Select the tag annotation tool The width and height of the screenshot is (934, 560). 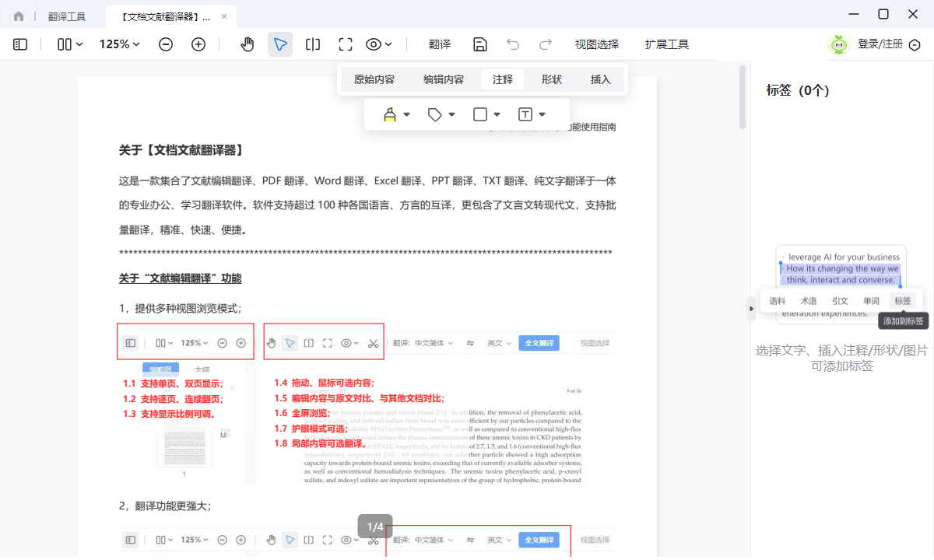[435, 114]
